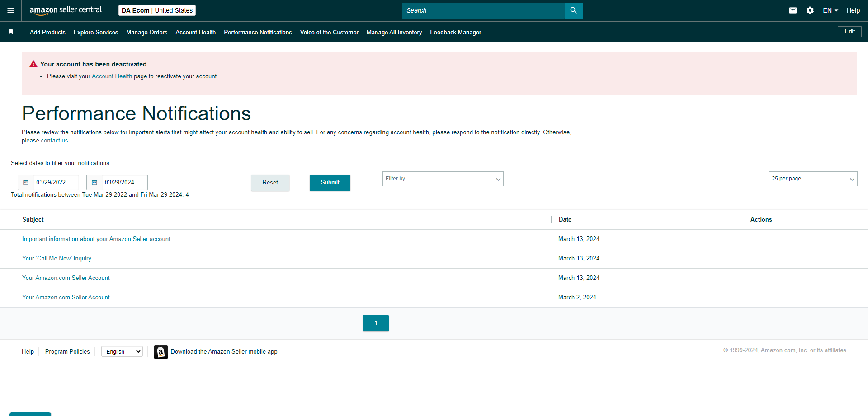Screen dimensions: 868x416
Task: Open the end date calendar picker icon
Action: [x=94, y=183]
